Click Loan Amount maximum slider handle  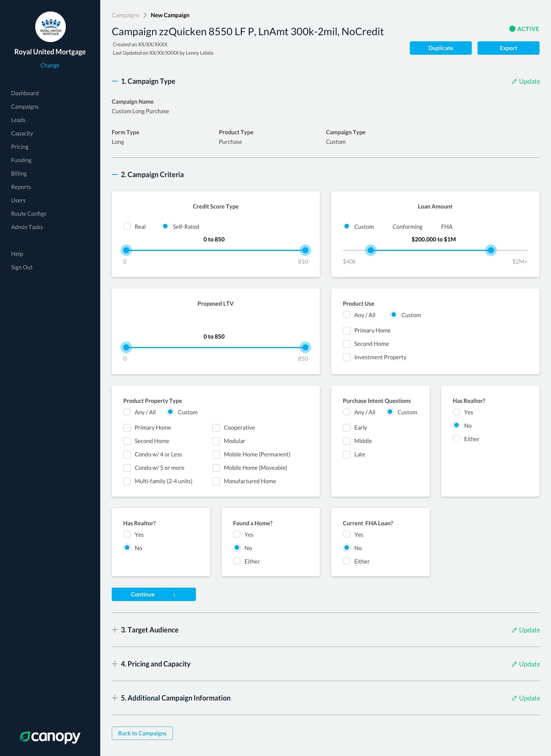coord(491,250)
